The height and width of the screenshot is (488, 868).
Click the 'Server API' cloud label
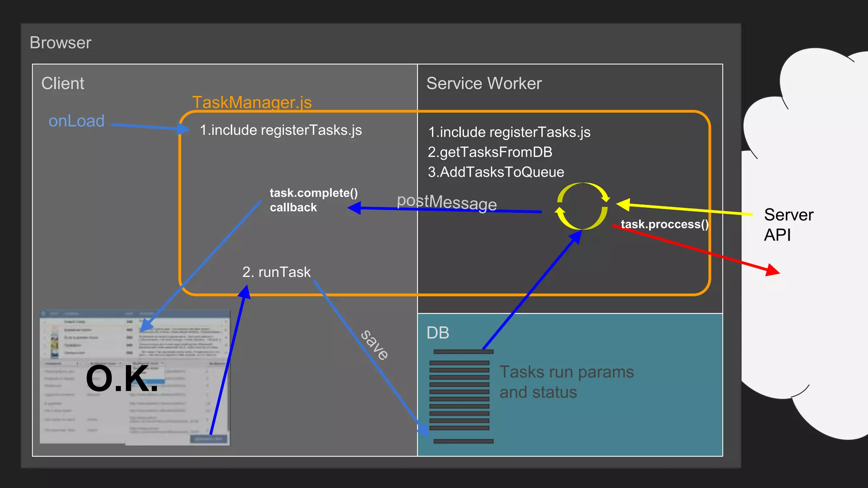(x=789, y=225)
